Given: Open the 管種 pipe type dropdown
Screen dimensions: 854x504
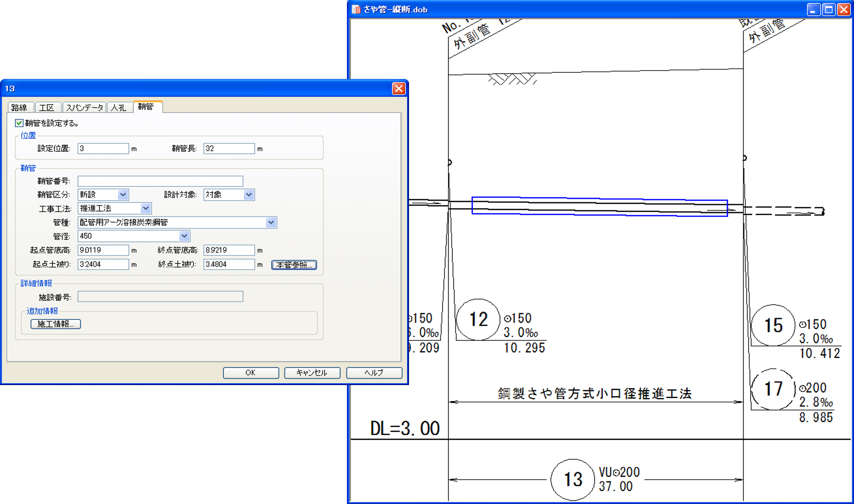Looking at the screenshot, I should pos(271,222).
